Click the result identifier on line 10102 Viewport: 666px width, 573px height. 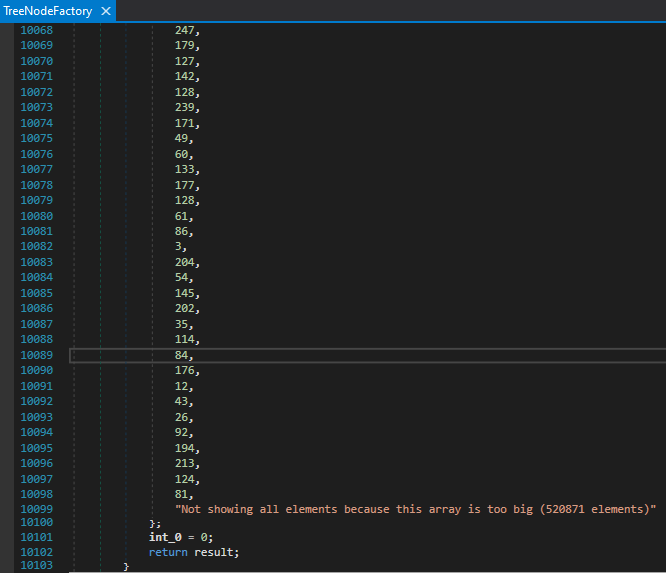(214, 552)
